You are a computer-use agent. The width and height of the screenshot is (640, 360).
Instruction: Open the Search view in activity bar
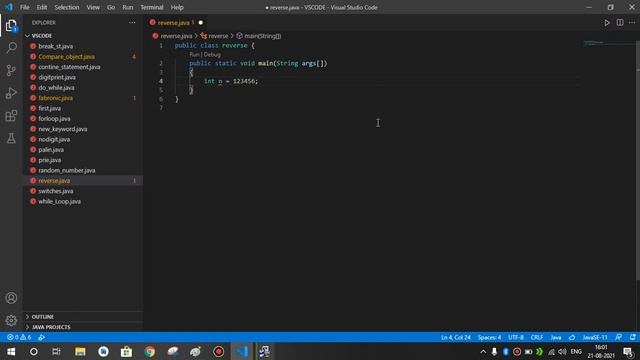point(11,48)
